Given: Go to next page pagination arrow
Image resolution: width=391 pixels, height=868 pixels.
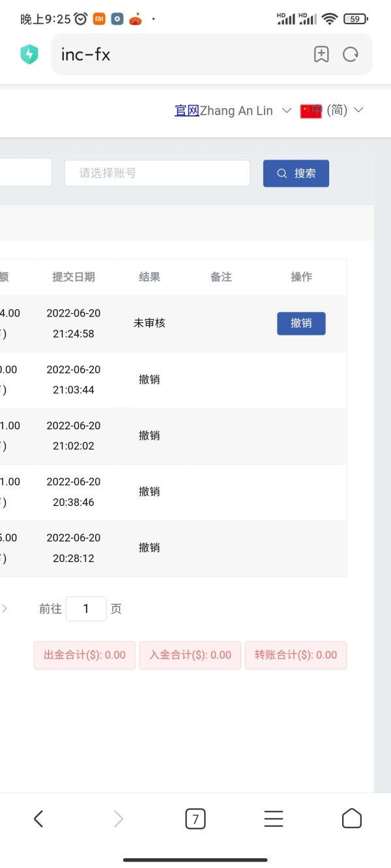Looking at the screenshot, I should click(5, 609).
